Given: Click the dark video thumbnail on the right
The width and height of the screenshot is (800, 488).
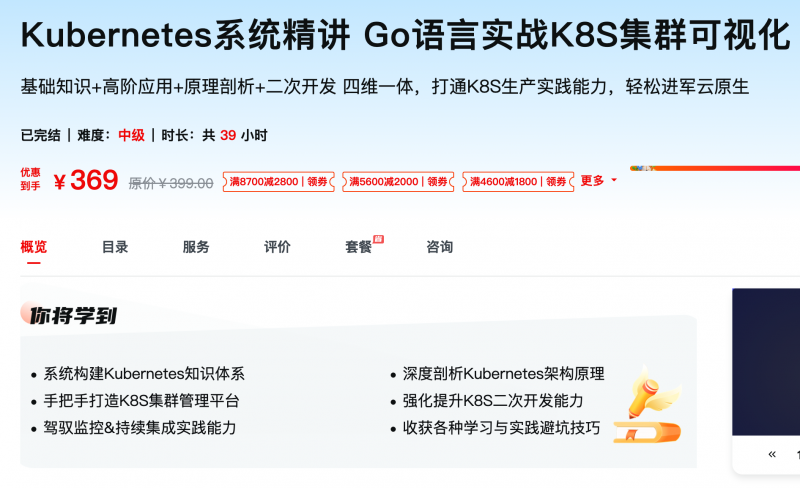Looking at the screenshot, I should point(766,362).
